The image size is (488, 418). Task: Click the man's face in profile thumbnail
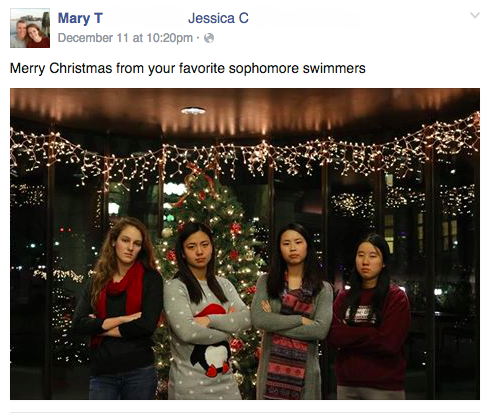[21, 29]
